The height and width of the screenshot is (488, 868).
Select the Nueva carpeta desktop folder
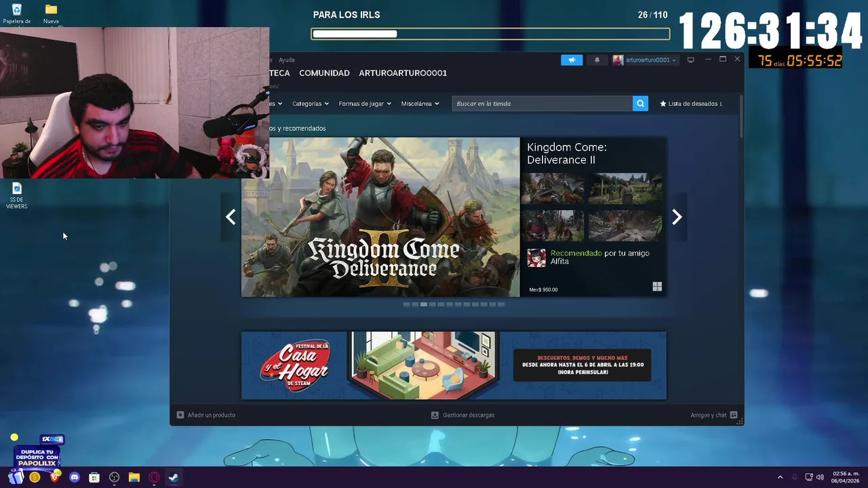(51, 15)
